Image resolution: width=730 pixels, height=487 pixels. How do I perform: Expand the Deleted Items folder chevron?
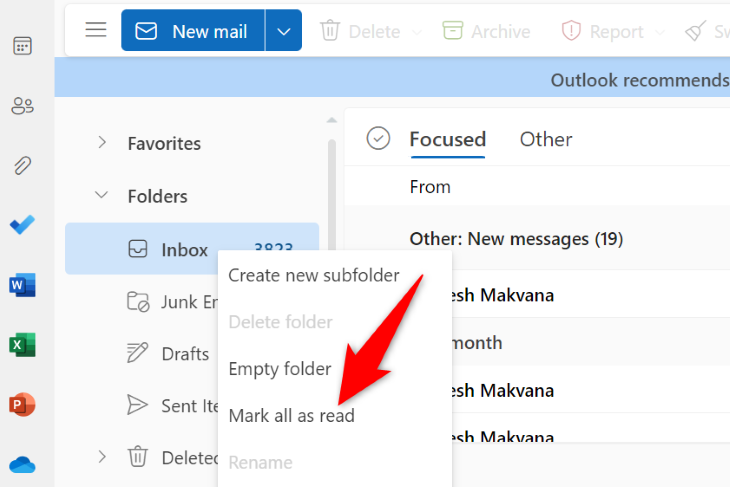click(x=102, y=457)
